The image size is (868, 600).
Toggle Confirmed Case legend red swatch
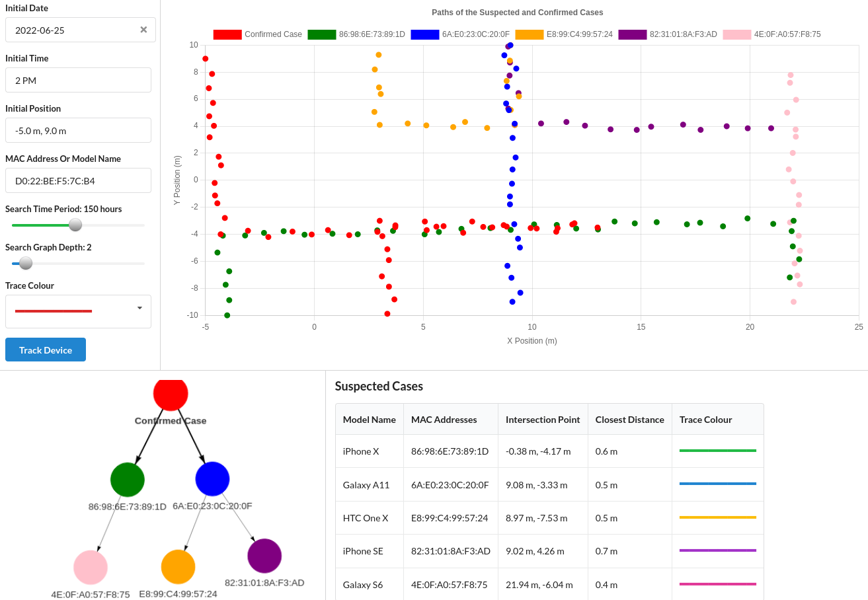(x=227, y=34)
